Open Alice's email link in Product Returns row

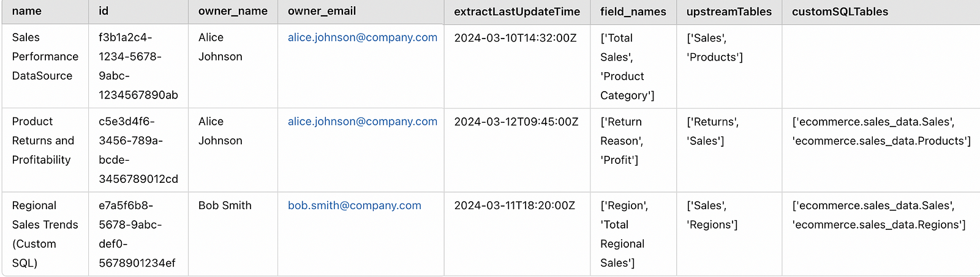(x=363, y=121)
